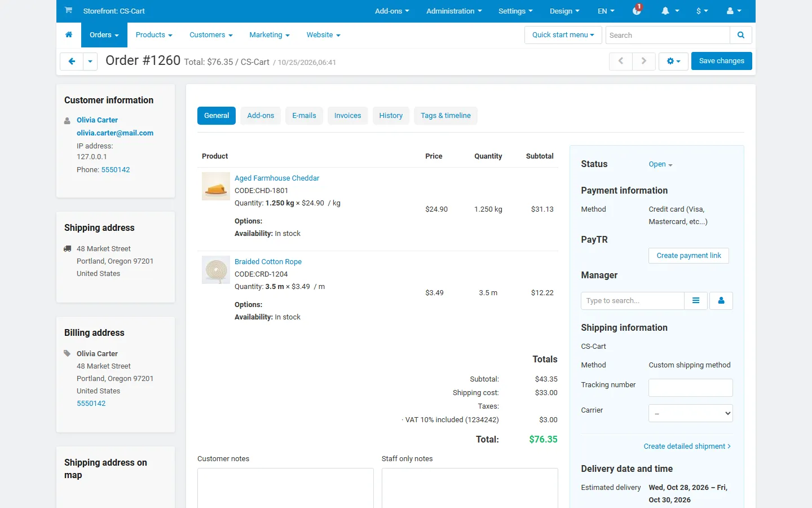The image size is (812, 508).
Task: Go back using the left arrow button
Action: coord(72,61)
